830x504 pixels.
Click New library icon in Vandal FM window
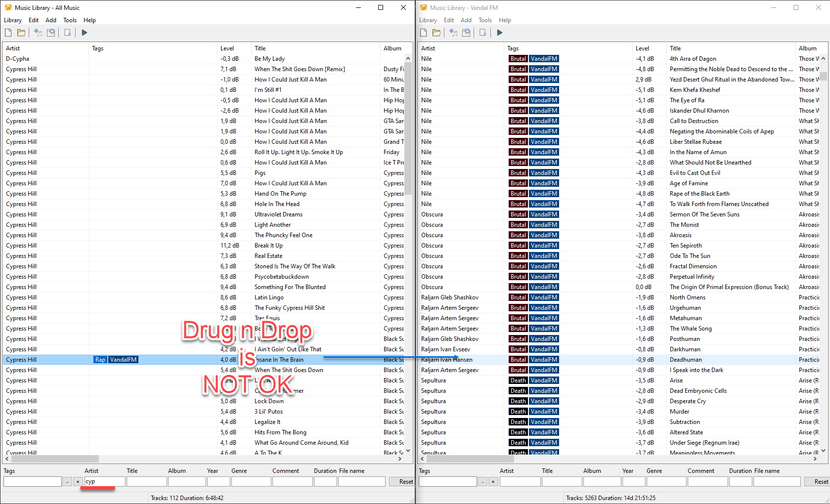click(x=424, y=33)
